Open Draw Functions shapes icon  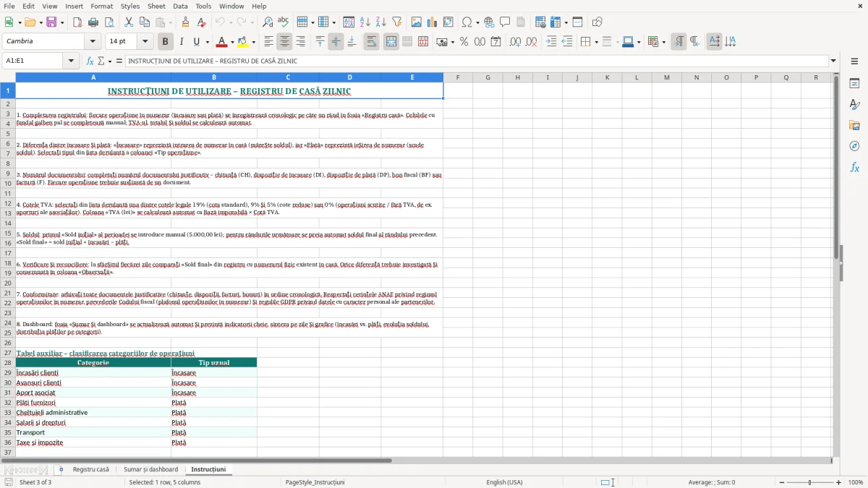597,22
